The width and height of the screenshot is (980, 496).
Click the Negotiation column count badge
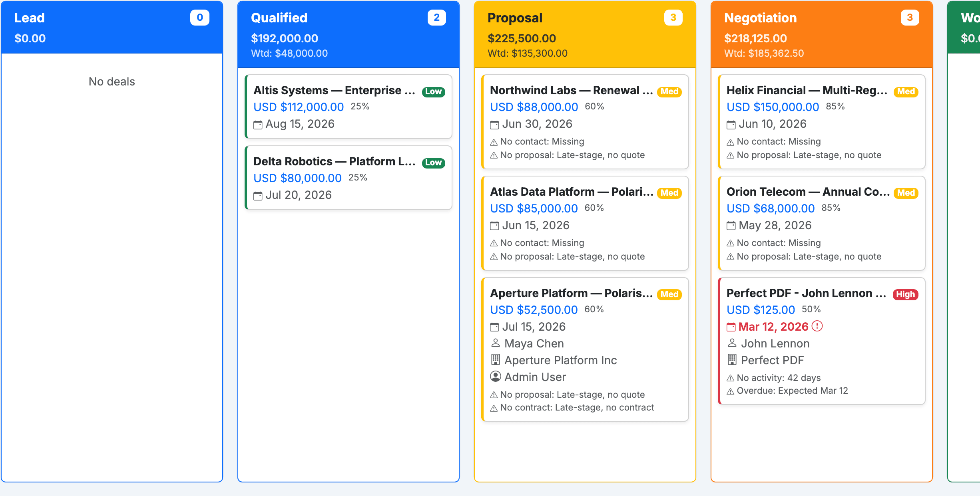click(x=910, y=18)
